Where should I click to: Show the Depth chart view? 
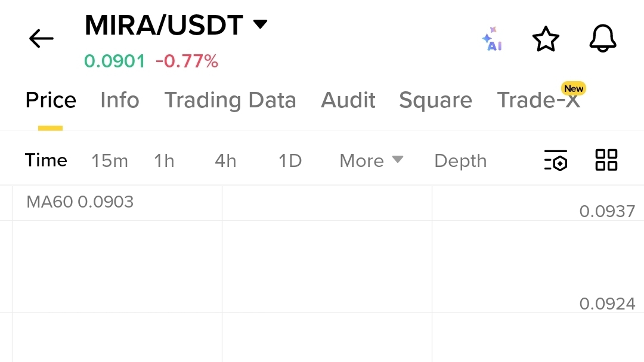point(460,161)
